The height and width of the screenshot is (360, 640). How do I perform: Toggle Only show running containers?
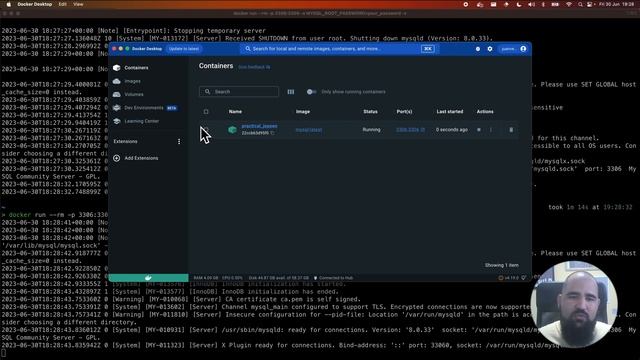point(311,92)
